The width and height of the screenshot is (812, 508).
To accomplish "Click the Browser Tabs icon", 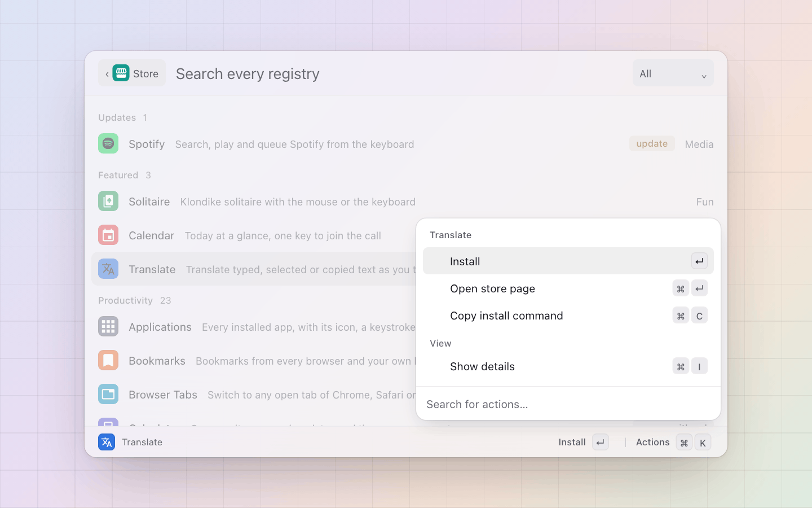I will pos(108,394).
